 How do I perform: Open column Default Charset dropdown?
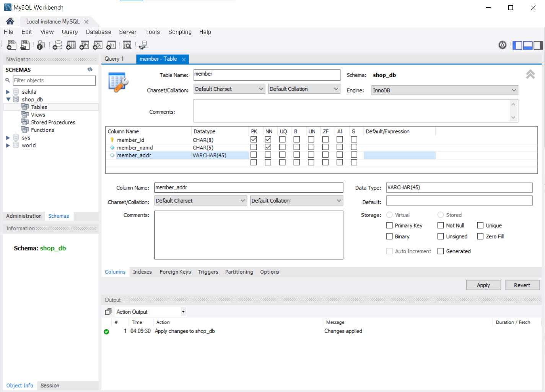pyautogui.click(x=201, y=201)
